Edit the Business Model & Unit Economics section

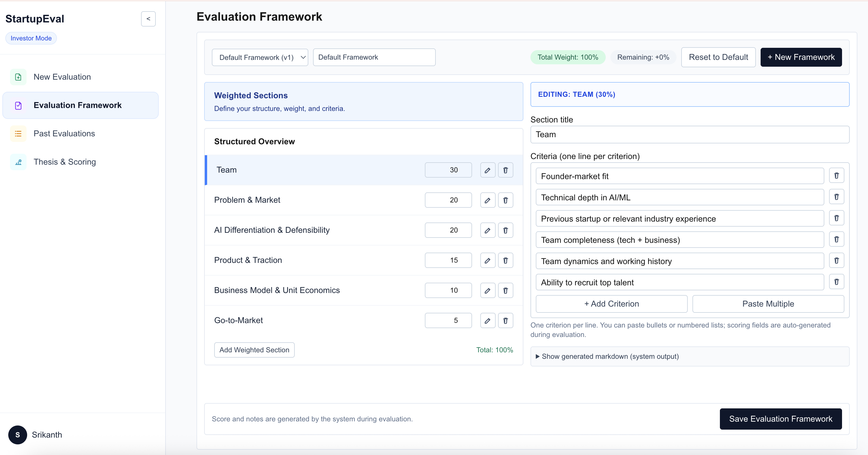pos(487,291)
